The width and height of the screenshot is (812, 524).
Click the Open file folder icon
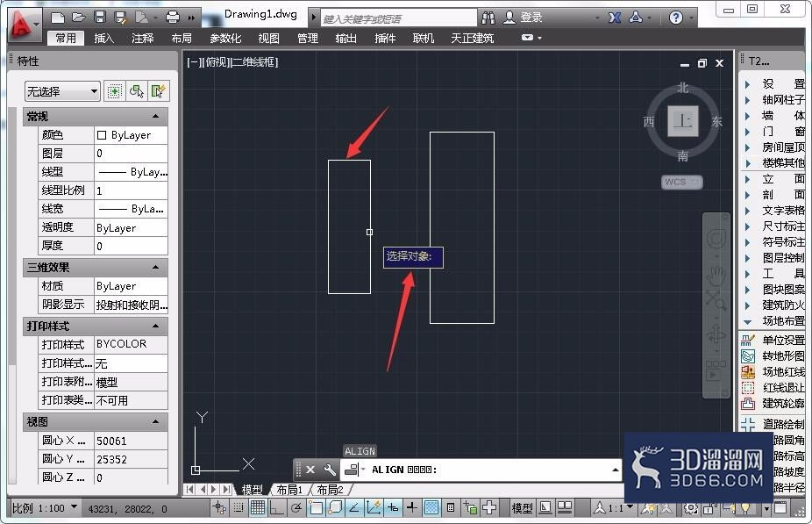pos(78,18)
